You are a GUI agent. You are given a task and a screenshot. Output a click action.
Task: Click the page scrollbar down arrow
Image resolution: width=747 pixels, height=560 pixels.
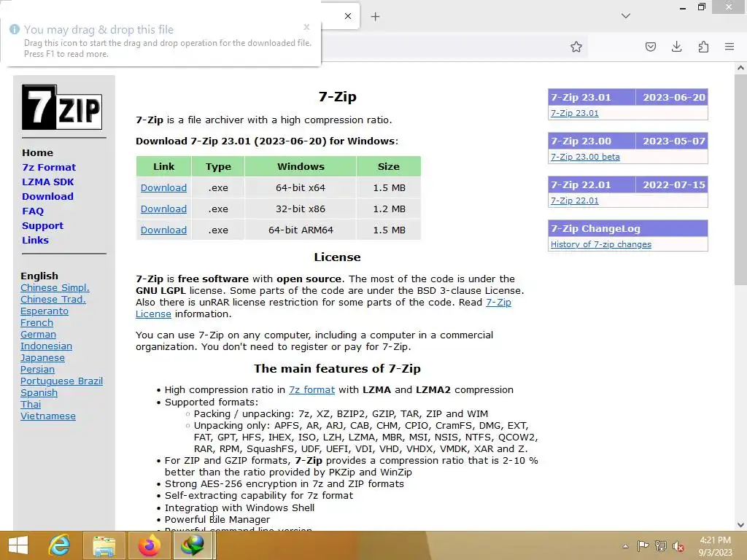tap(740, 525)
